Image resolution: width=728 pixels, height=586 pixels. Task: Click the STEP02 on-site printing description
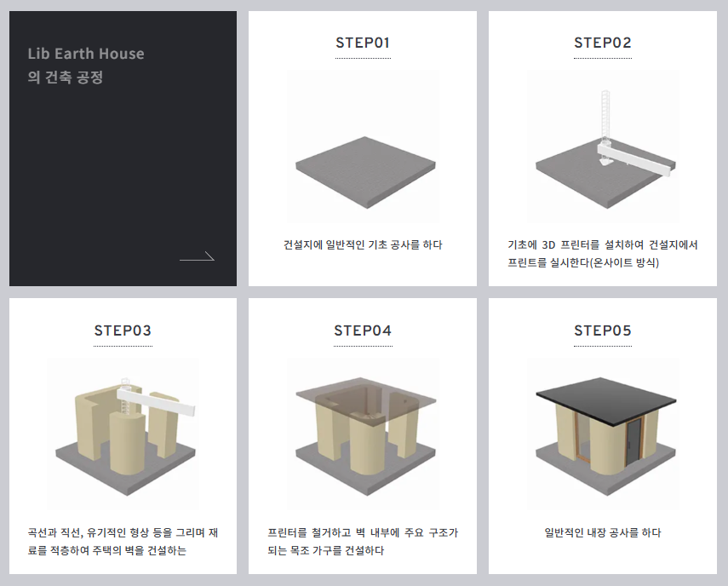[x=603, y=254]
